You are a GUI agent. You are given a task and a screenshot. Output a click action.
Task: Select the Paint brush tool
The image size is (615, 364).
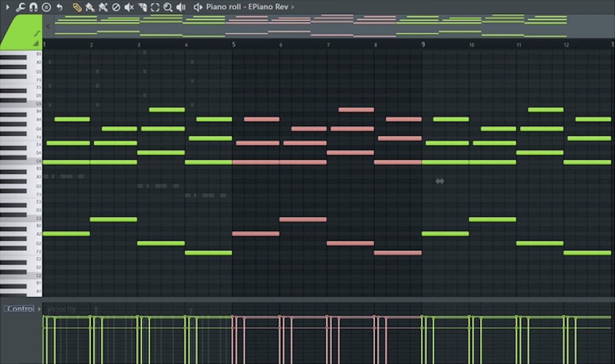coord(90,7)
